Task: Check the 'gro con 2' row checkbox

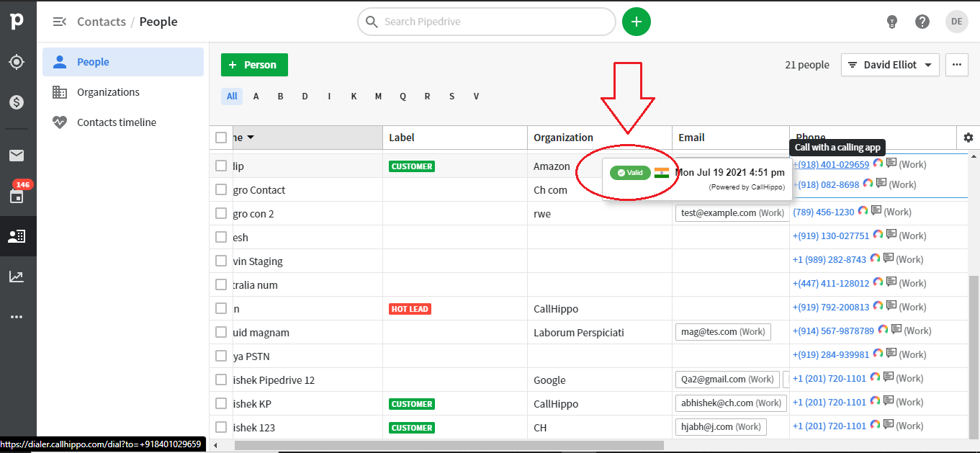Action: (x=221, y=213)
